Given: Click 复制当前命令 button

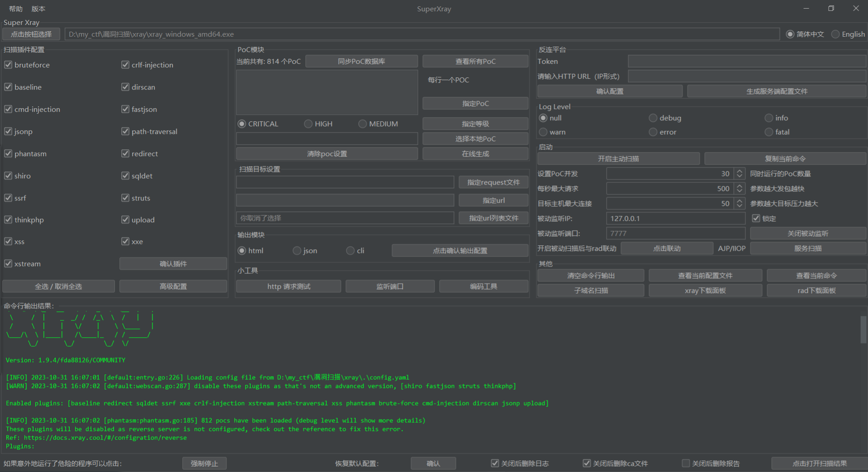Looking at the screenshot, I should [x=785, y=159].
